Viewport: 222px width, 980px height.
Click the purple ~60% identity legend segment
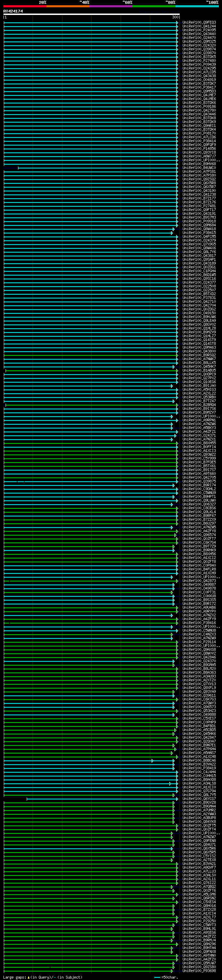coord(111,6)
